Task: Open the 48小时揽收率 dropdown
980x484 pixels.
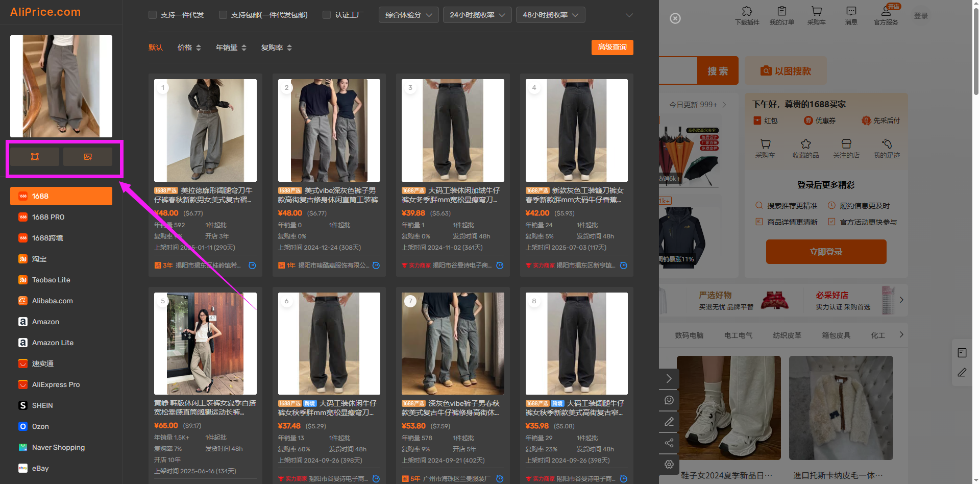Action: 550,15
